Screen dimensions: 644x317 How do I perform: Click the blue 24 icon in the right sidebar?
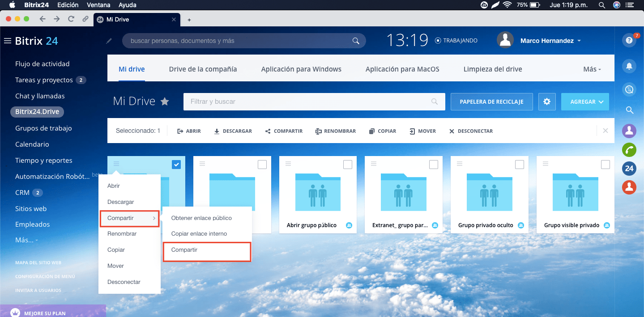629,169
